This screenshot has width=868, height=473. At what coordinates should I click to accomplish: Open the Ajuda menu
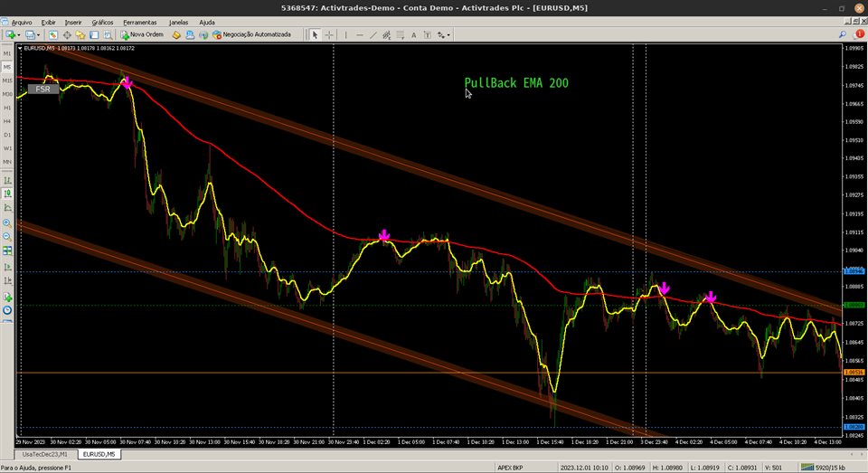click(207, 22)
